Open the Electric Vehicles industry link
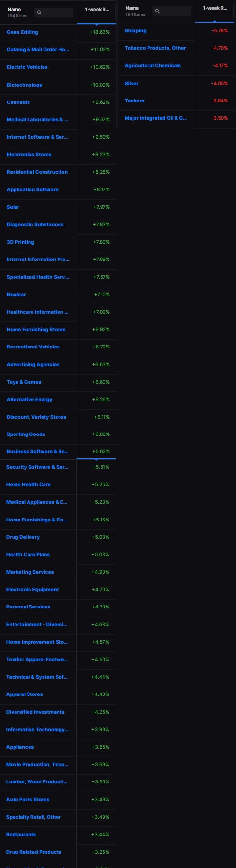Viewport: 236px width, 868px height. click(x=27, y=67)
